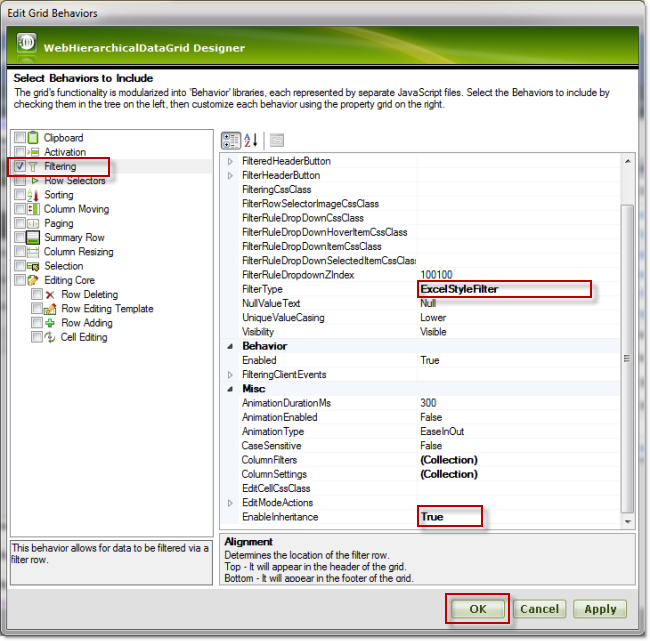
Task: Click the Categorized view toolbar icon
Action: coord(229,141)
